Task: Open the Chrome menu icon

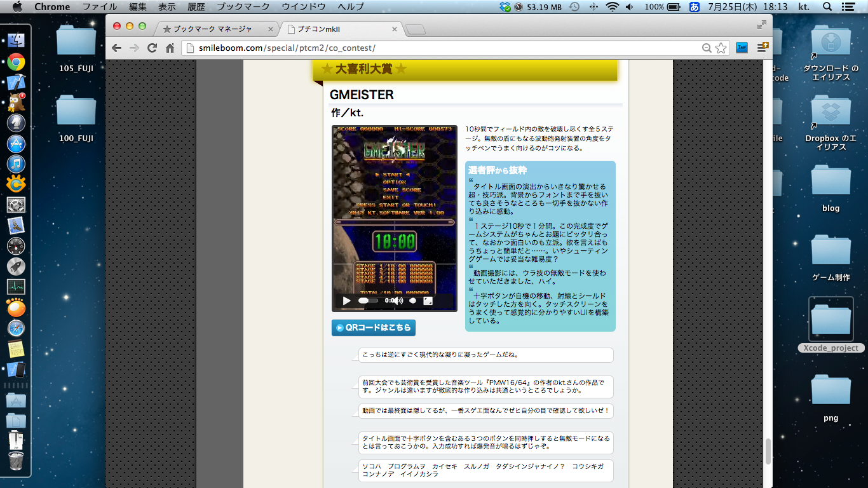Action: (x=762, y=48)
